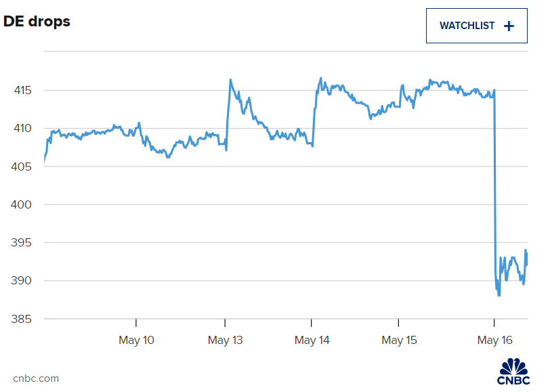Click the CNBC peacock logo
Screen dimensions: 550x392
pos(515,371)
